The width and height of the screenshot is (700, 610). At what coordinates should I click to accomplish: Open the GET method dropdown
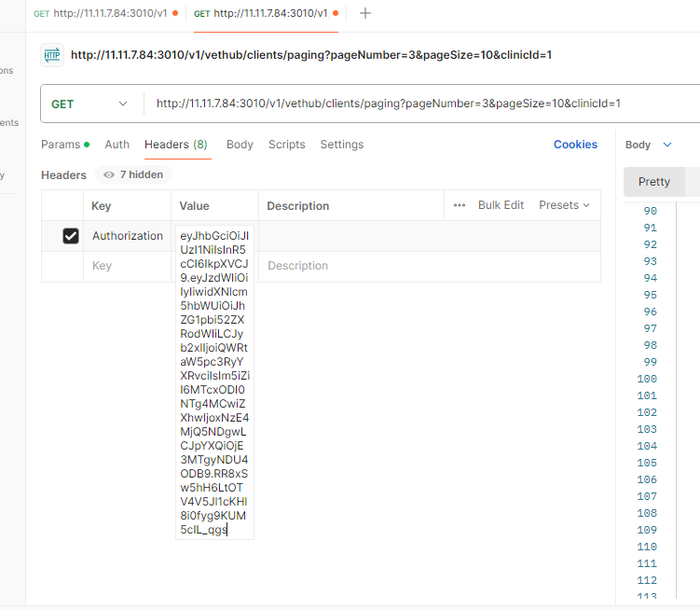pos(89,104)
